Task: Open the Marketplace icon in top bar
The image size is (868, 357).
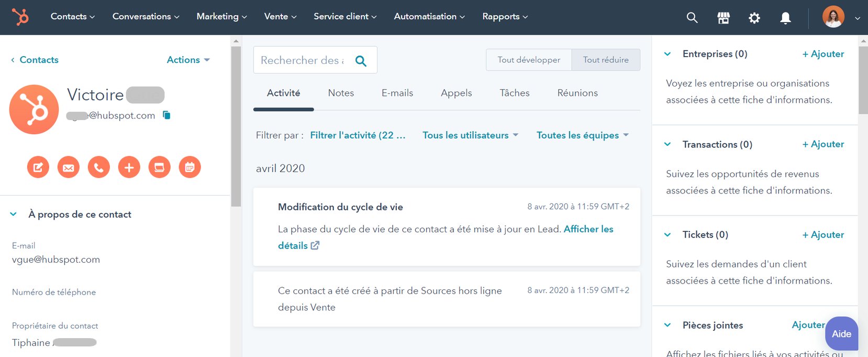Action: coord(724,18)
